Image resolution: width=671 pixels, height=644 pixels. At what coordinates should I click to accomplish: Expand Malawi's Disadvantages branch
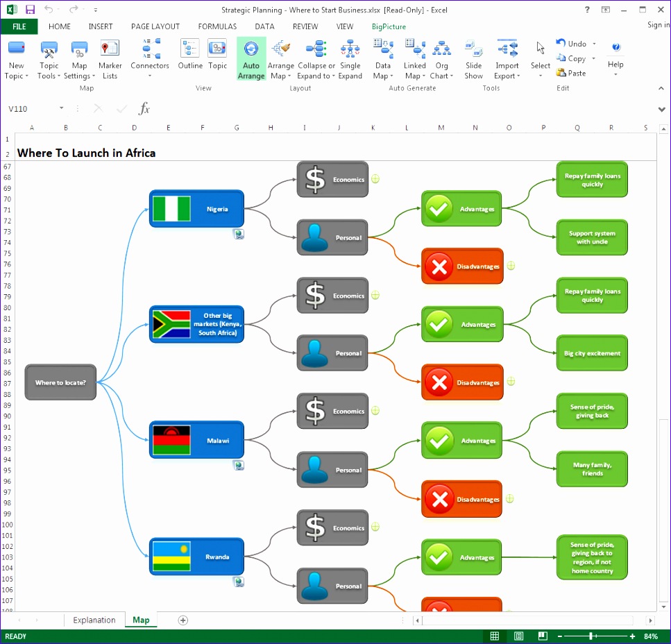click(x=510, y=498)
